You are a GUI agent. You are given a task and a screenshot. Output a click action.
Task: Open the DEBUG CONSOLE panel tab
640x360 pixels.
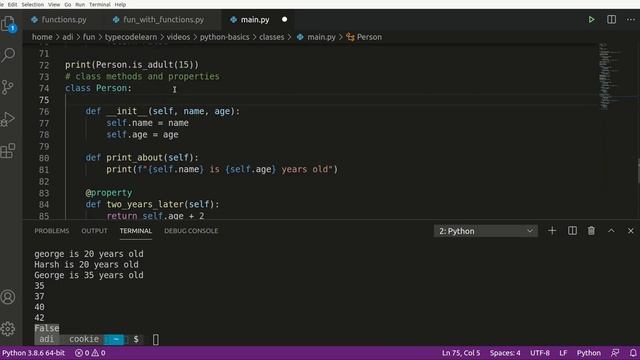click(x=191, y=231)
